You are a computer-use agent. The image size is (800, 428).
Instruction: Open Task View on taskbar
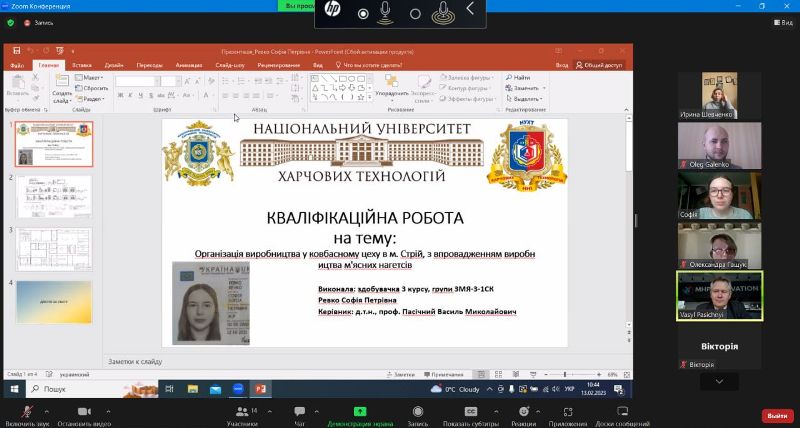coord(169,389)
